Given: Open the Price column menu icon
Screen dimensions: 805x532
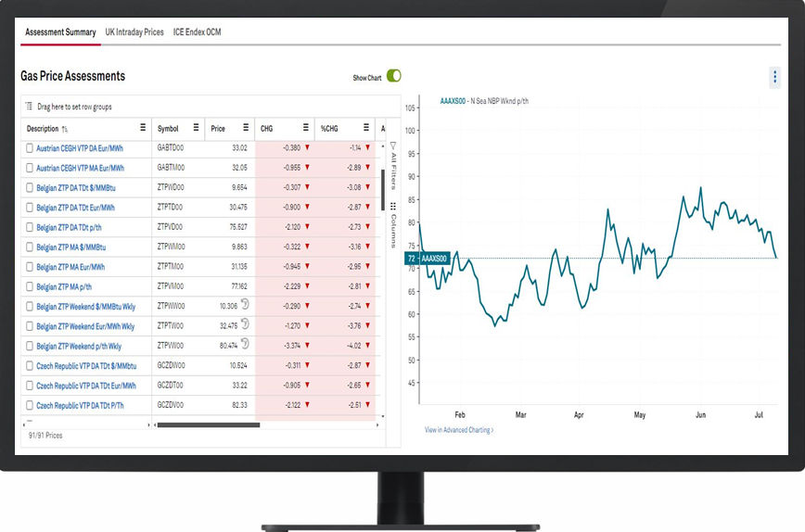Looking at the screenshot, I should point(246,129).
